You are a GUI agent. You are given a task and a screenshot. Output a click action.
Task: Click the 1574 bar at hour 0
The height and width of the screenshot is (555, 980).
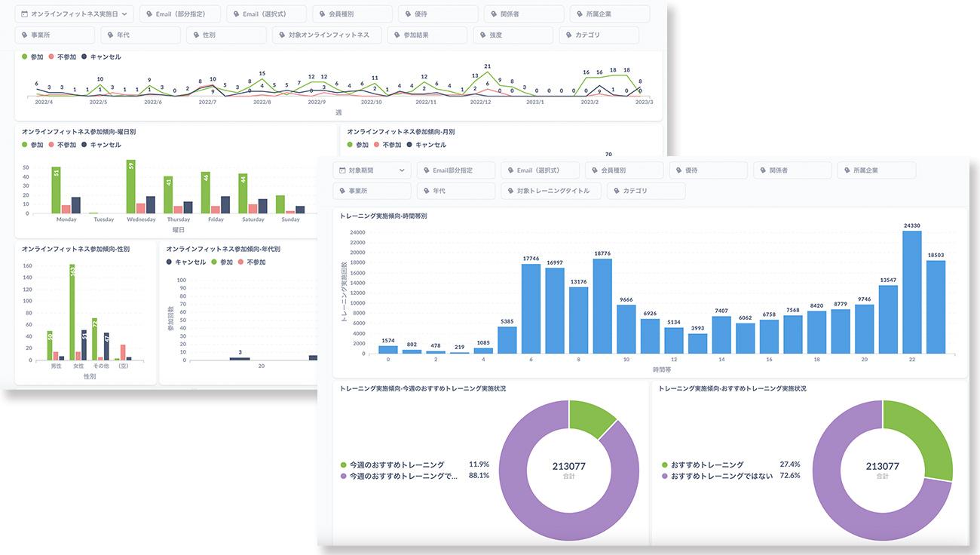click(x=387, y=350)
